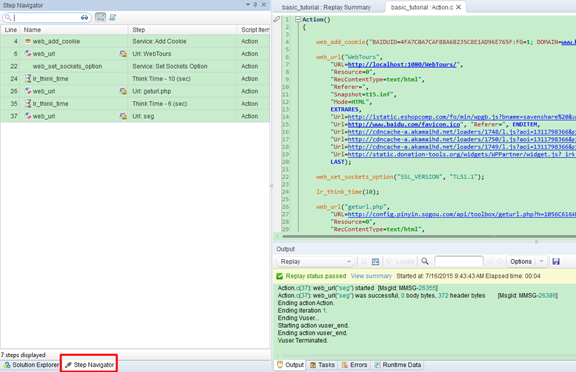Sort by the Name column header
Viewport: 576px width, 372px height.
pos(74,30)
